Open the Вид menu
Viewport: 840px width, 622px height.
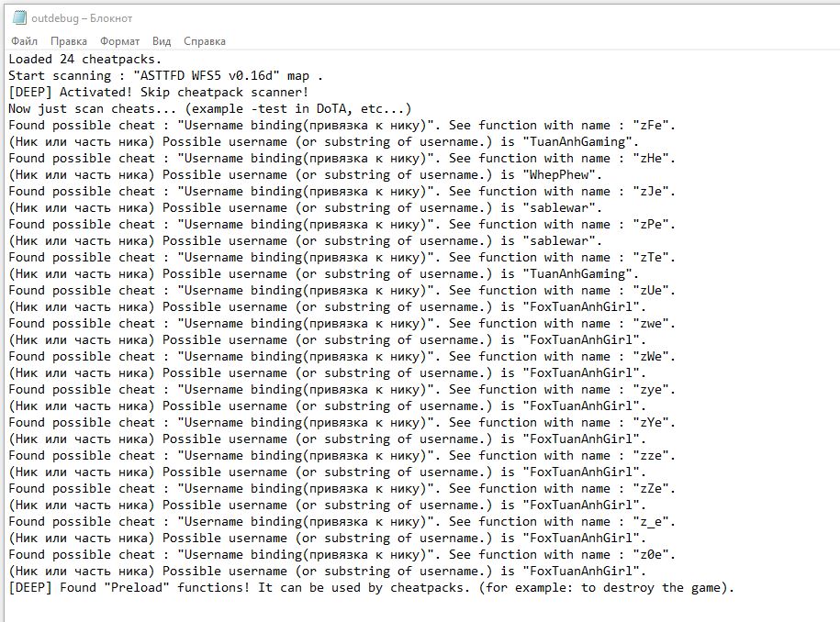click(x=162, y=41)
